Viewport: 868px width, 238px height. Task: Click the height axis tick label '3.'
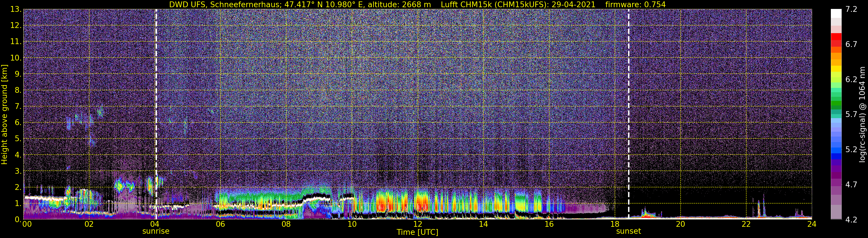click(18, 171)
